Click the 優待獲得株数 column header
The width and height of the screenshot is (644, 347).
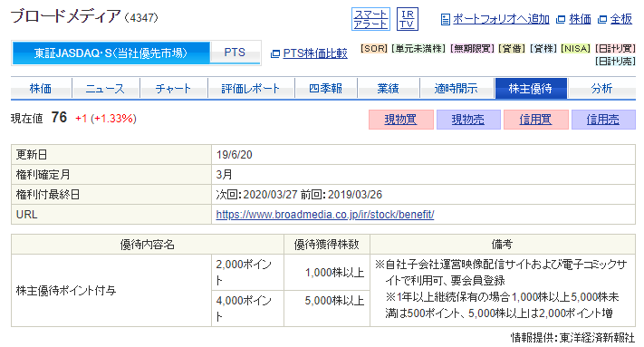click(327, 245)
